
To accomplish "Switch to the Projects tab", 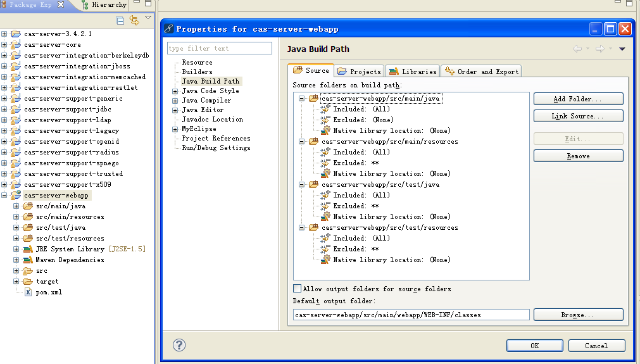I will [360, 72].
